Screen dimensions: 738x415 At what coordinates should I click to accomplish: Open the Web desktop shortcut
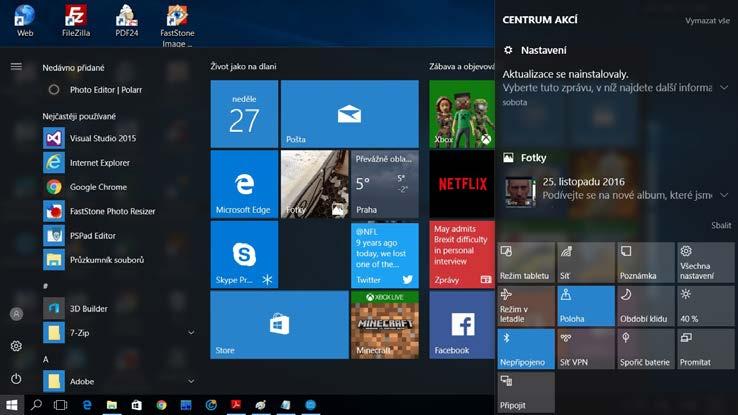25,21
